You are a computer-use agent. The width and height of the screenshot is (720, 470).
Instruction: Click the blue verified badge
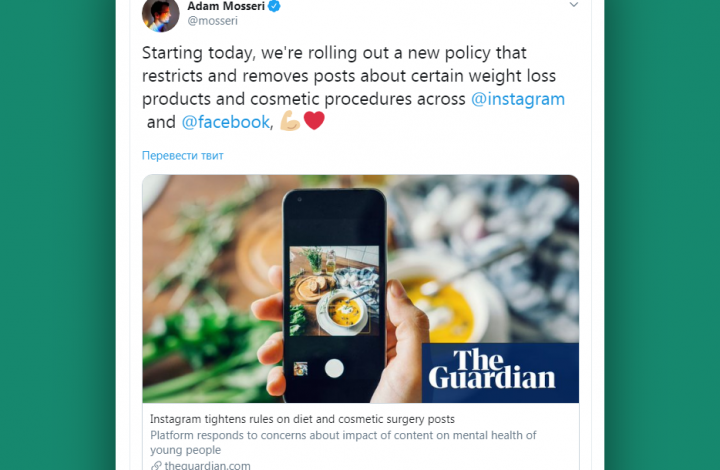(x=274, y=5)
